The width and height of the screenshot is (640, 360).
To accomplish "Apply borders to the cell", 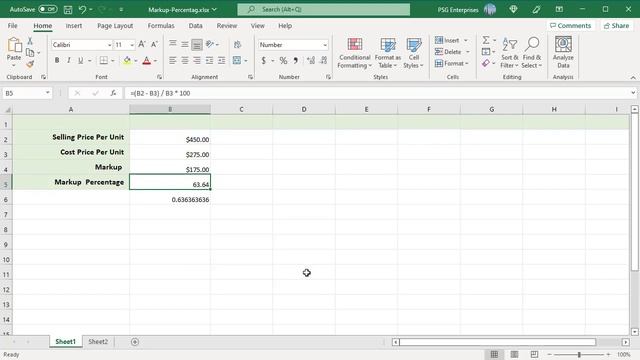I will click(104, 60).
